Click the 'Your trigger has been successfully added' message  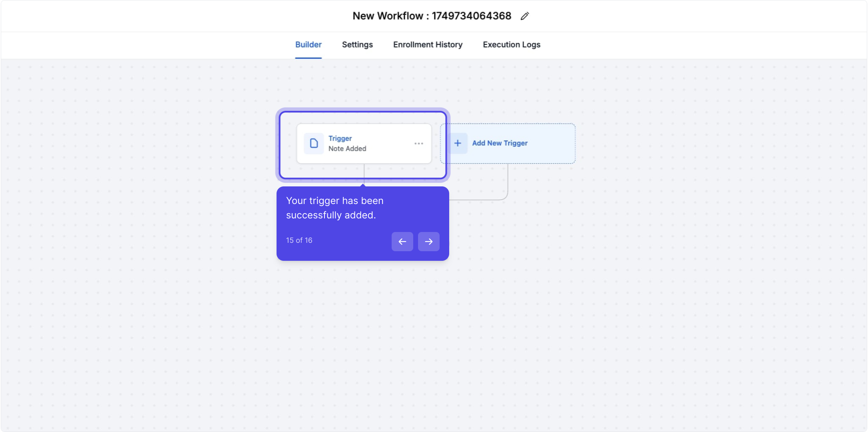click(335, 208)
